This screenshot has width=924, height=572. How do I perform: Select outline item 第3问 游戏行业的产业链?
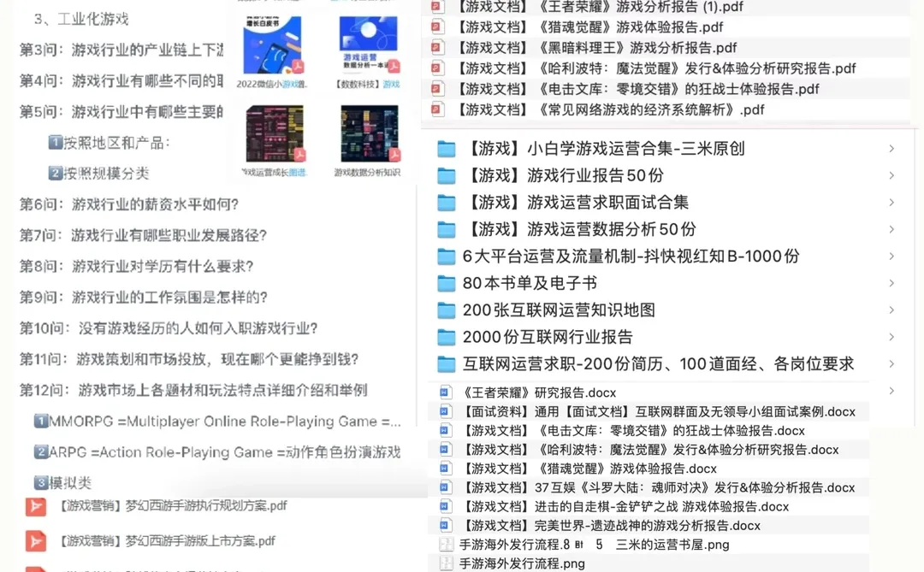tap(121, 50)
